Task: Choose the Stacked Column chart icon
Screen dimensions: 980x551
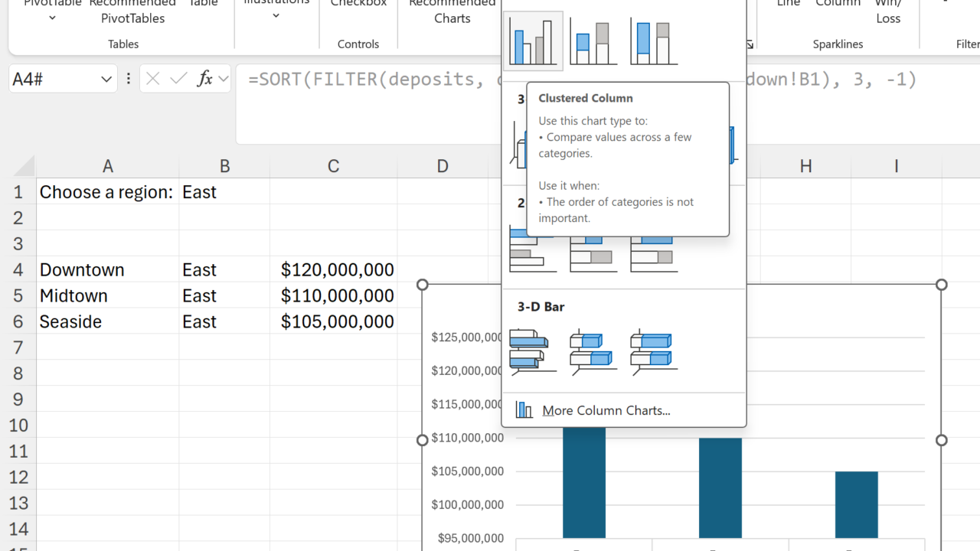Action: point(593,42)
